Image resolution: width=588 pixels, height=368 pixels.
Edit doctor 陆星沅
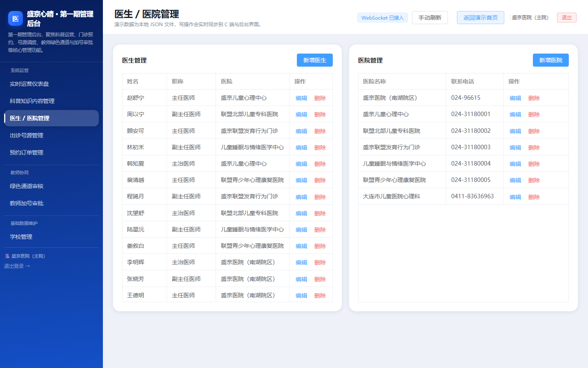click(x=301, y=230)
